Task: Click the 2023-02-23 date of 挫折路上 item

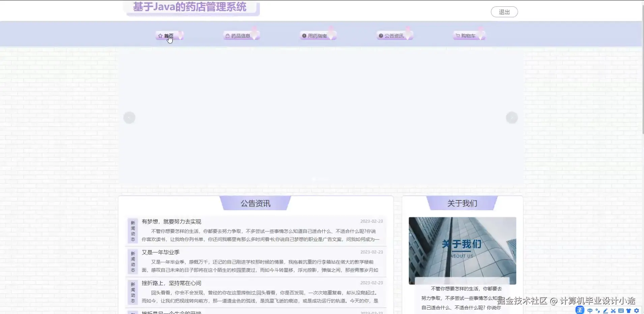Action: click(x=372, y=283)
